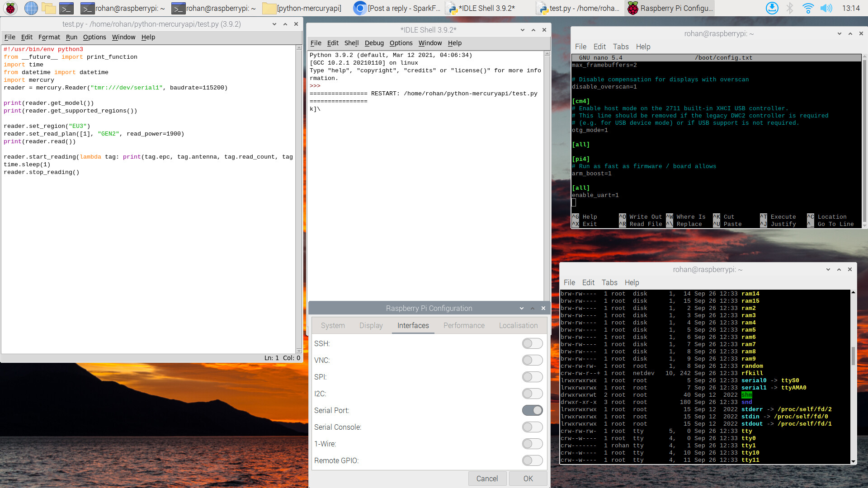The width and height of the screenshot is (868, 488).
Task: Click the Cancel button
Action: [487, 479]
